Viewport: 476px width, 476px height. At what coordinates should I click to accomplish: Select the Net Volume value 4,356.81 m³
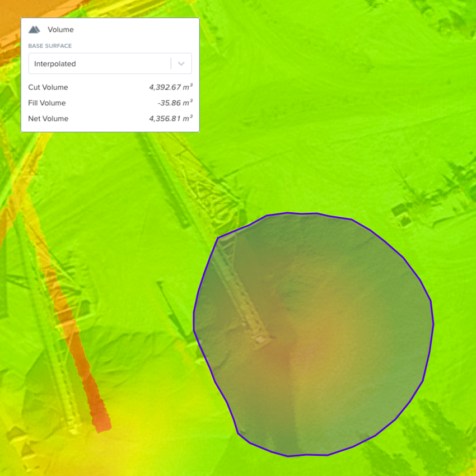(170, 119)
